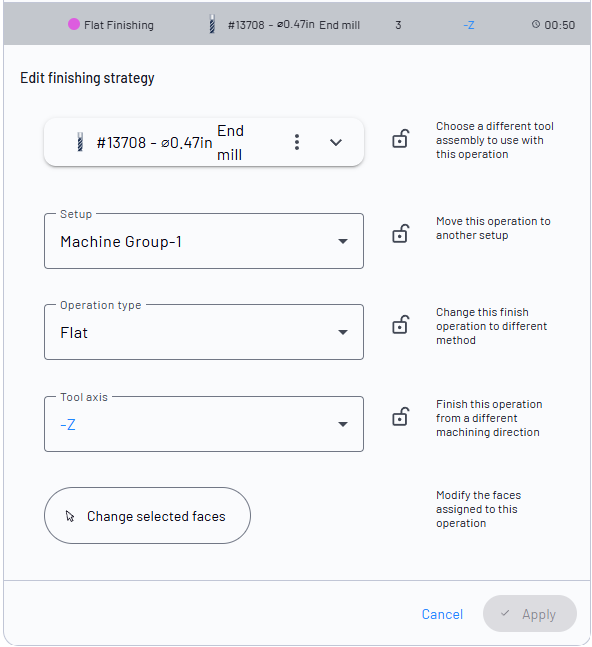Click 'Change this finish operation' description

[491, 326]
